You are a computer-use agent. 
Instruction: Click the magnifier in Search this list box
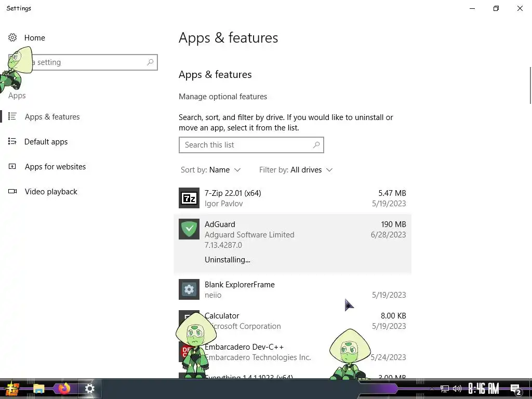pos(316,145)
